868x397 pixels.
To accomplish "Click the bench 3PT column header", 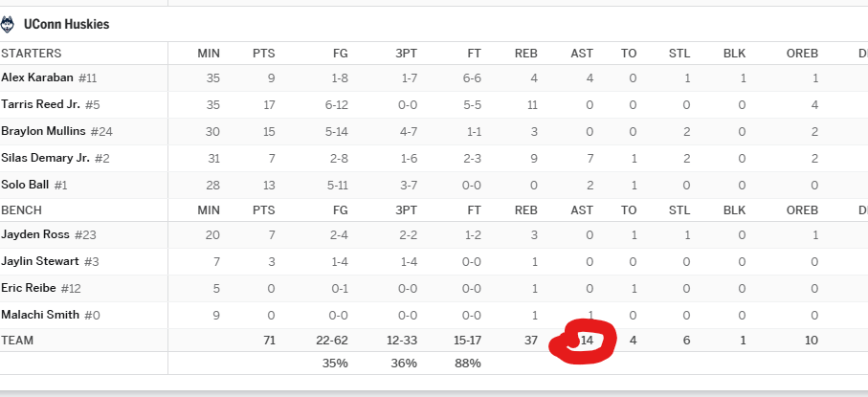I will coord(406,210).
